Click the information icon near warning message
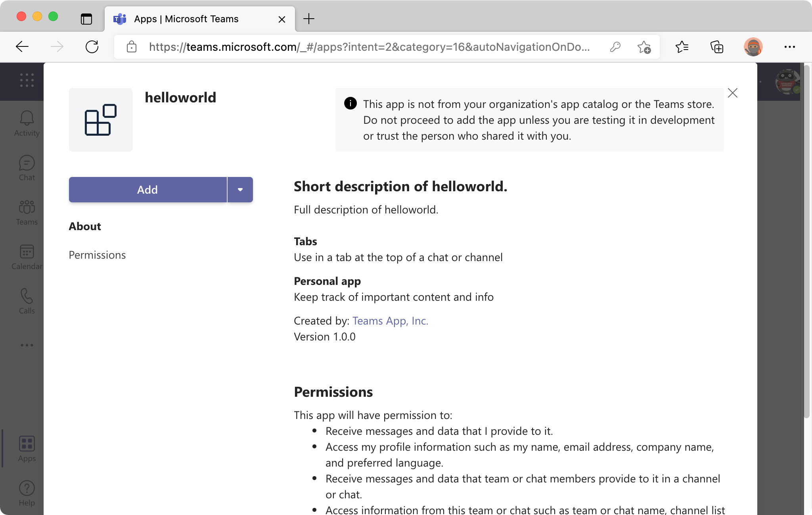The width and height of the screenshot is (812, 515). point(350,103)
